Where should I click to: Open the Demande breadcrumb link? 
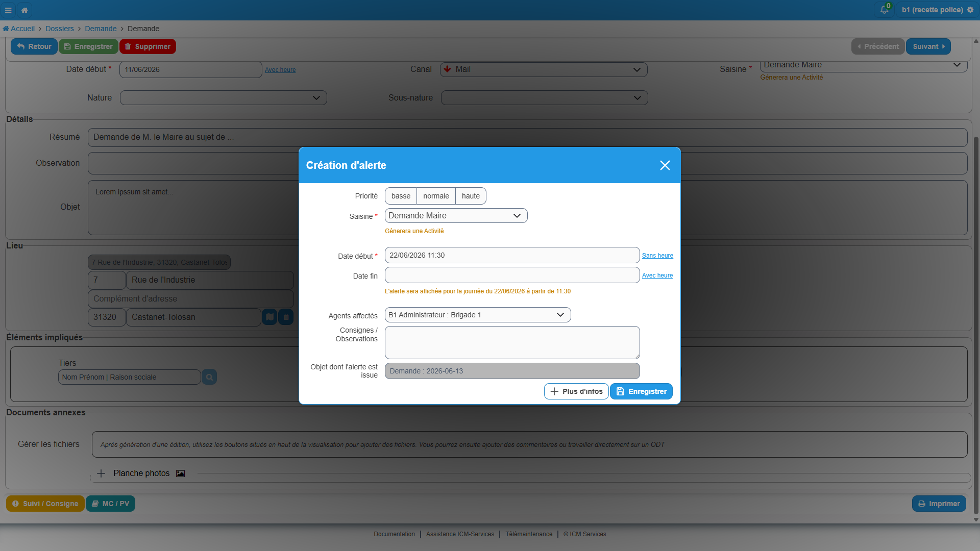(101, 29)
